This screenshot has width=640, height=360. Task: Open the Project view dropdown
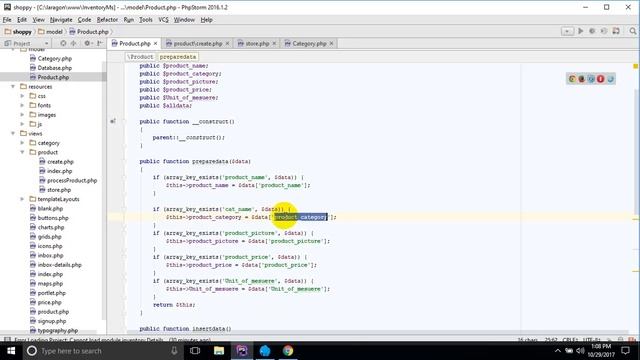tap(47, 43)
